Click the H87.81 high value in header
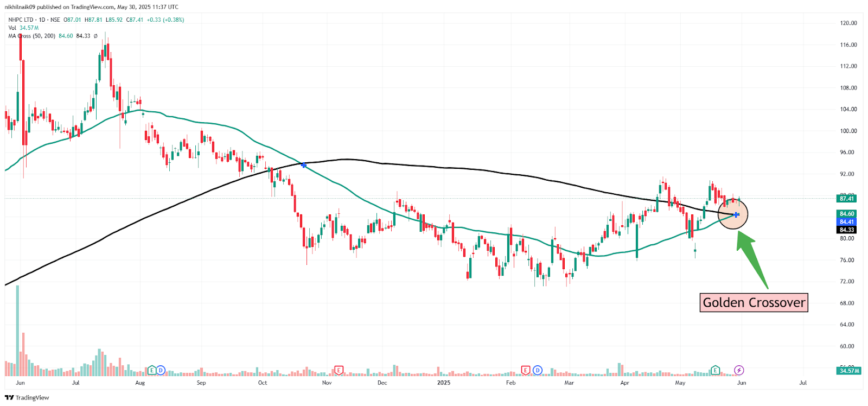Screen dimensions: 868x406 (x=93, y=20)
